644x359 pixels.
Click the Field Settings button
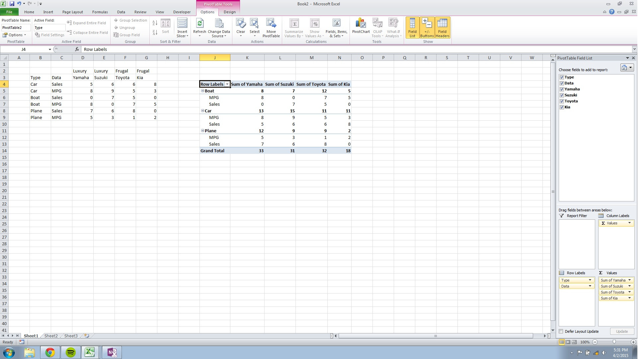(x=50, y=35)
